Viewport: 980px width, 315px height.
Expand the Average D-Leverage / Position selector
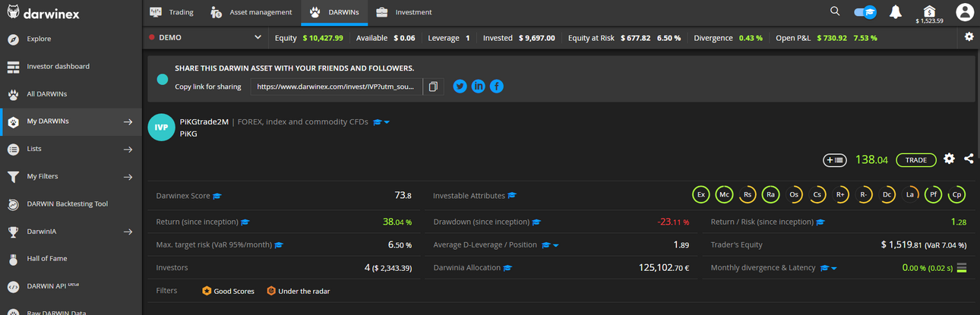pyautogui.click(x=556, y=245)
